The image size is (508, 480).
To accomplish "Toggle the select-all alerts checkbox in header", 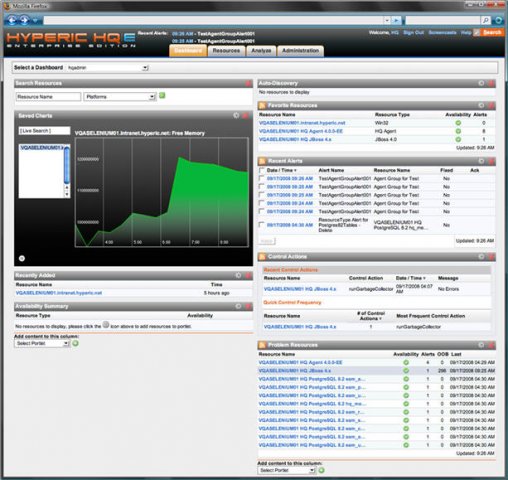I will [x=262, y=170].
